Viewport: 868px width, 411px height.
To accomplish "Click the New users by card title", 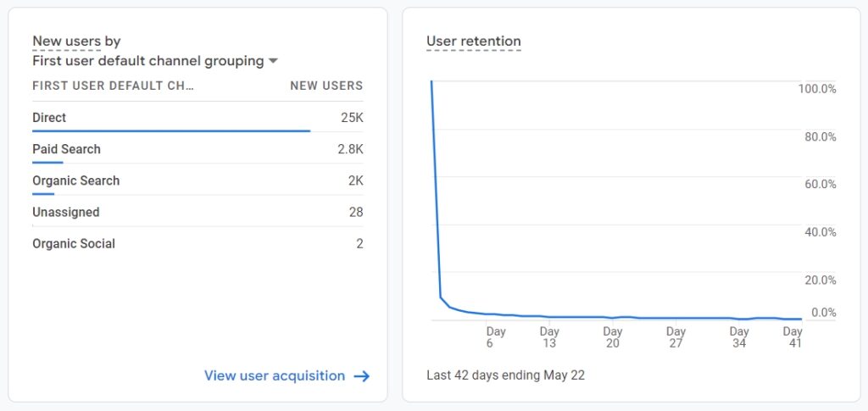I will pyautogui.click(x=76, y=41).
